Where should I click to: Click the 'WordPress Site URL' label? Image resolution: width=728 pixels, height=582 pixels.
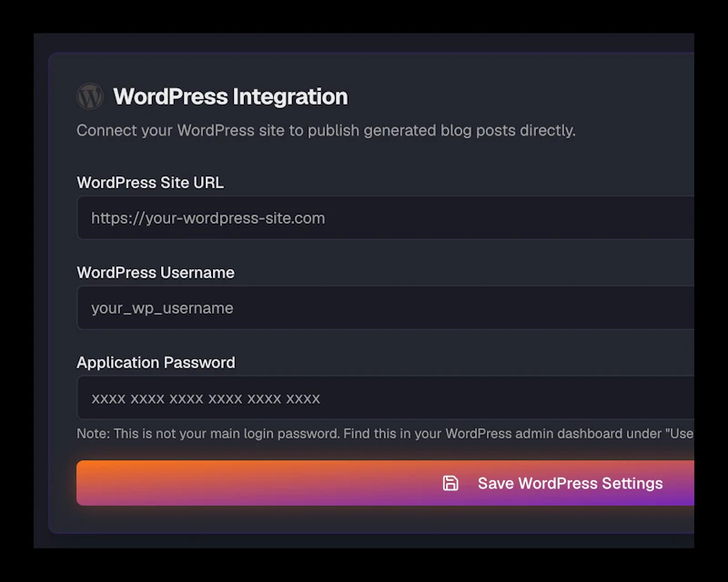coord(150,183)
